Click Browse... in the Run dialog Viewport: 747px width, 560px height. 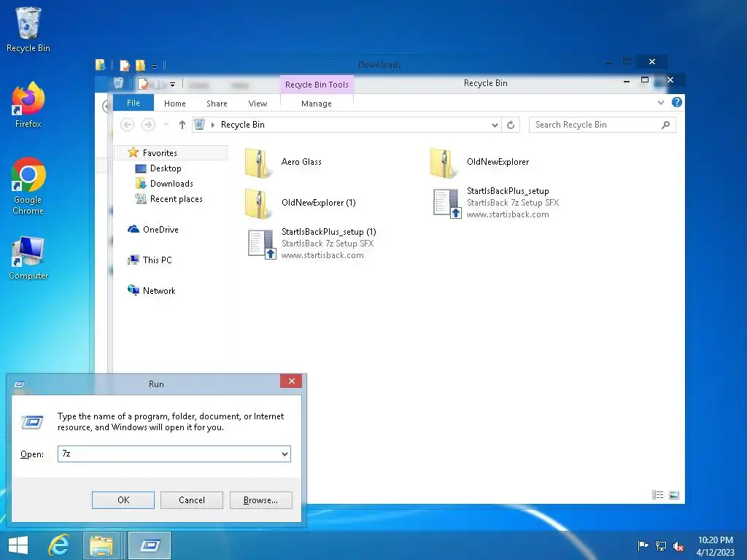(260, 500)
